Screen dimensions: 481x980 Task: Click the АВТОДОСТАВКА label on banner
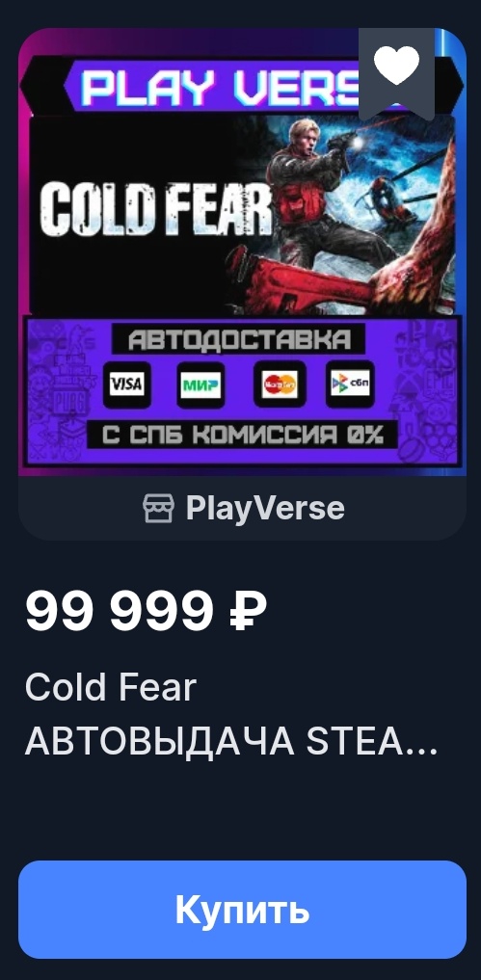(239, 339)
